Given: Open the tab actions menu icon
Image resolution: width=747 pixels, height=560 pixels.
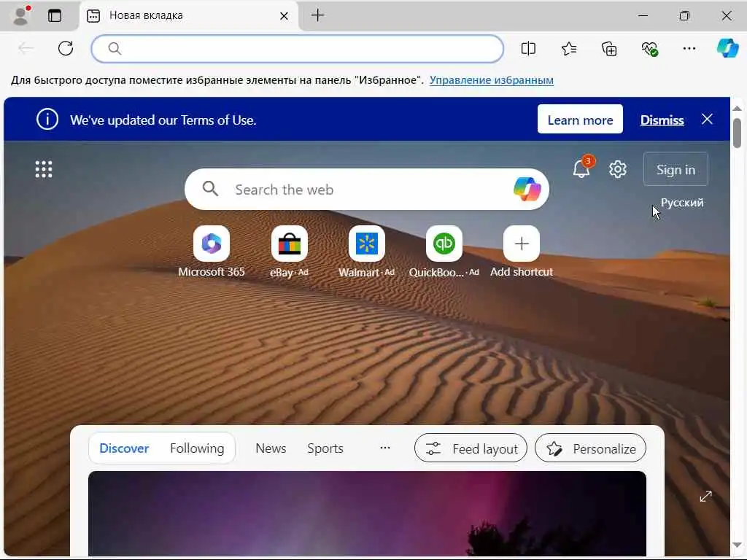Looking at the screenshot, I should click(x=55, y=16).
